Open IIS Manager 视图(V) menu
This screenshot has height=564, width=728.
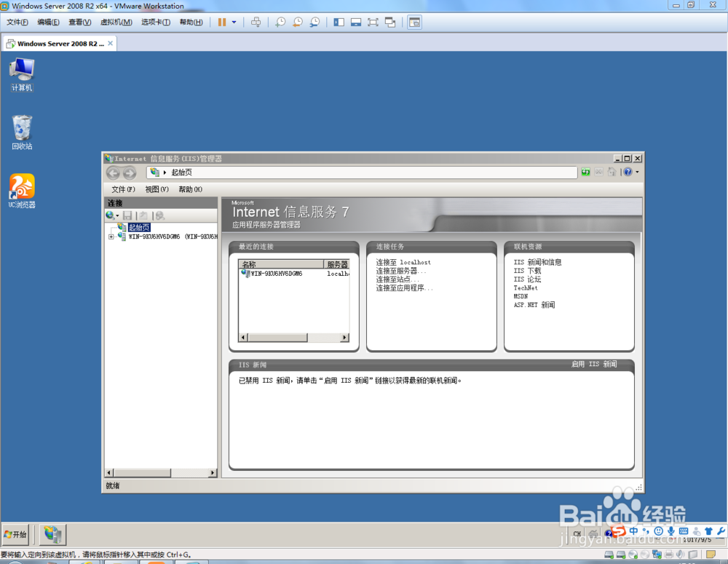click(x=157, y=189)
